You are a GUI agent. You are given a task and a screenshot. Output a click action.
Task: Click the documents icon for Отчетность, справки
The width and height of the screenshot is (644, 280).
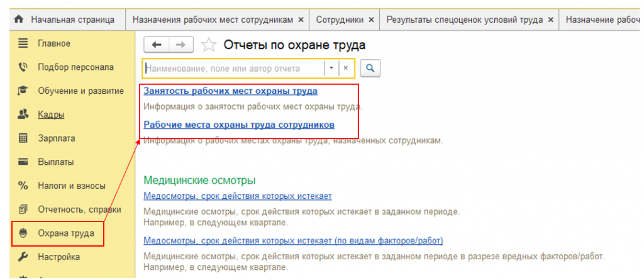coord(23,210)
